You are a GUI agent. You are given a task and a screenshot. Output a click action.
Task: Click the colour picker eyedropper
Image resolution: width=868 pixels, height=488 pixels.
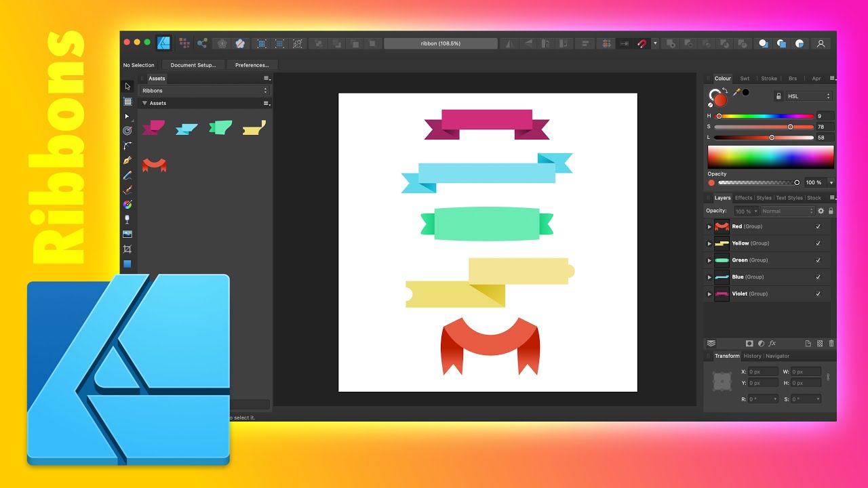736,92
